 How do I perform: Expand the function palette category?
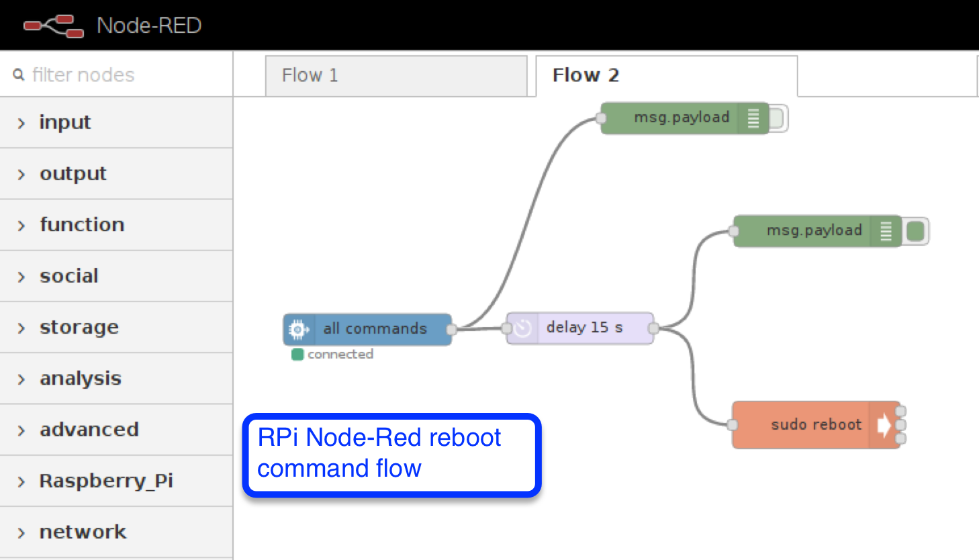[x=116, y=225]
